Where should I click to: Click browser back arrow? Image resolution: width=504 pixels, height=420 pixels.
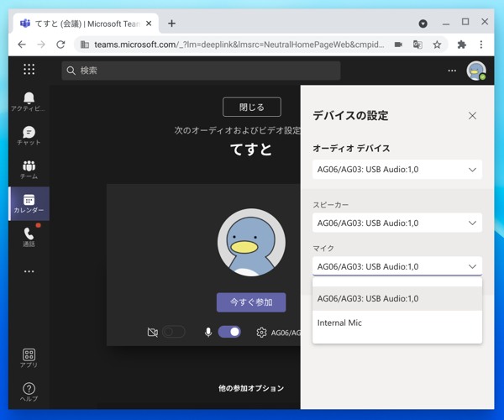point(22,45)
